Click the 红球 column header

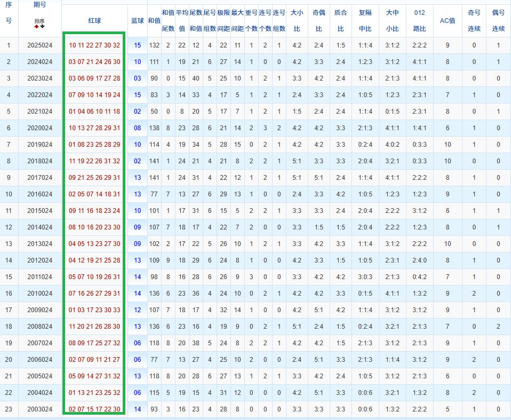pyautogui.click(x=94, y=21)
